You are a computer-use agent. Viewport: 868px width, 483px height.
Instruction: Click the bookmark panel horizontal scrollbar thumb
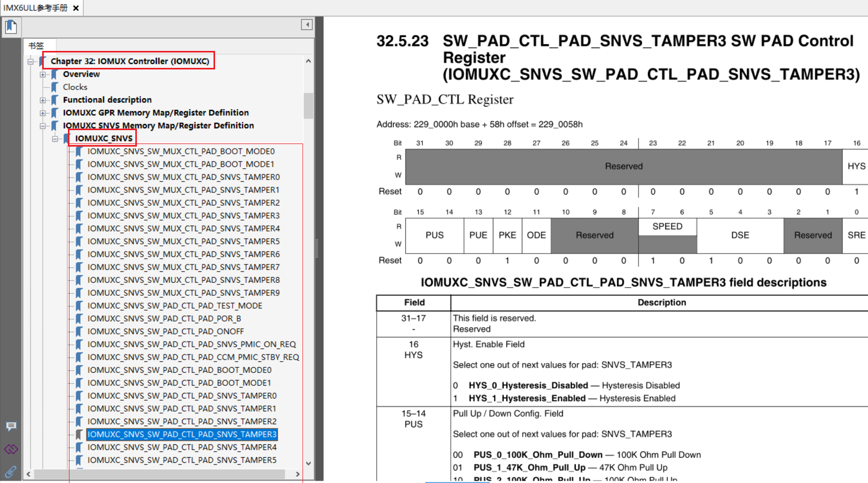point(159,474)
